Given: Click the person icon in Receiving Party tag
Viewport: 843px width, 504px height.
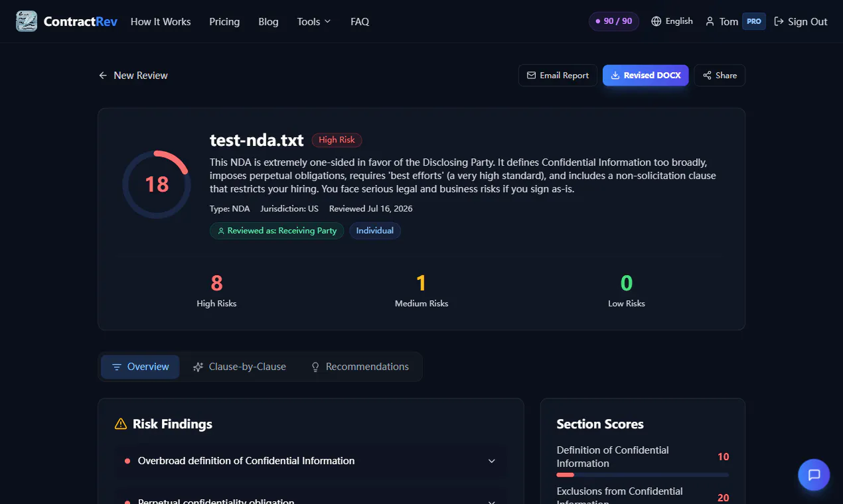Looking at the screenshot, I should click(221, 231).
